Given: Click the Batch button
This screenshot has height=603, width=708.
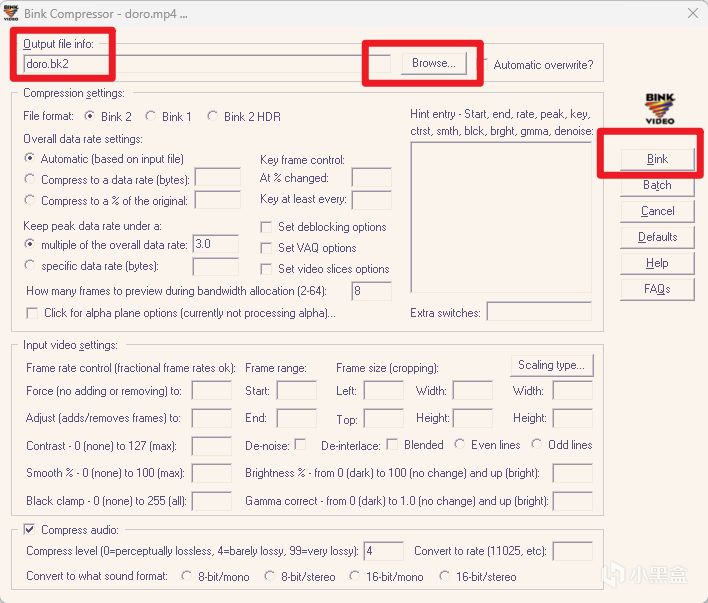Looking at the screenshot, I should pos(657,185).
